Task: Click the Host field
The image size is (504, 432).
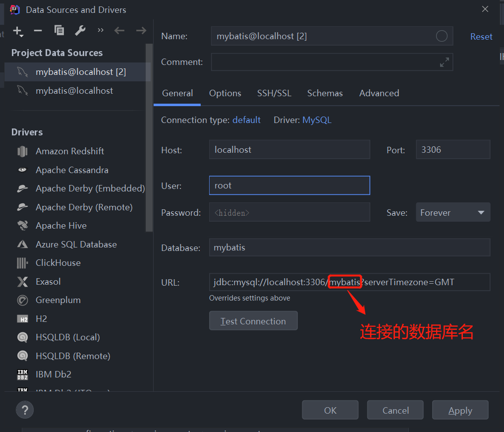Action: [289, 150]
